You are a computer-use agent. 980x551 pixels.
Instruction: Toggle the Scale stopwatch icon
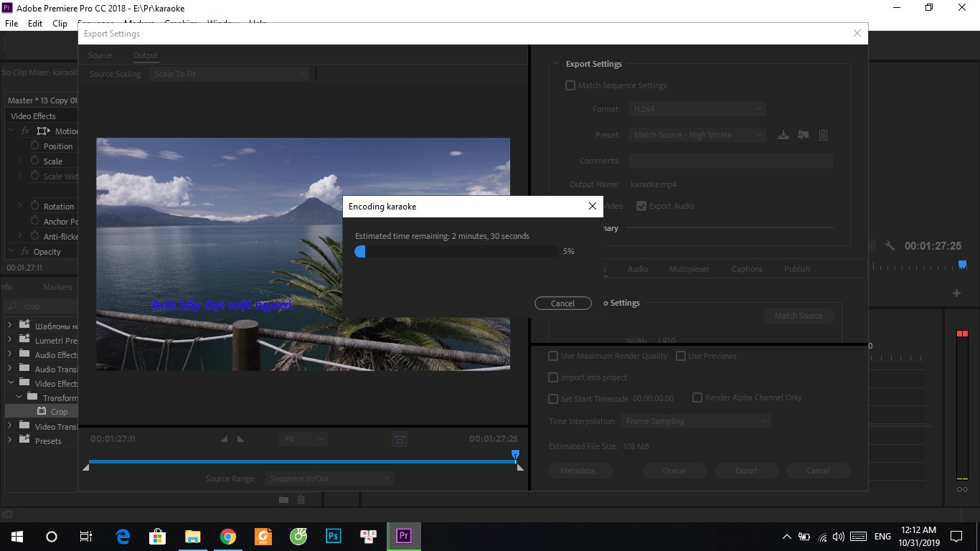[x=34, y=161]
